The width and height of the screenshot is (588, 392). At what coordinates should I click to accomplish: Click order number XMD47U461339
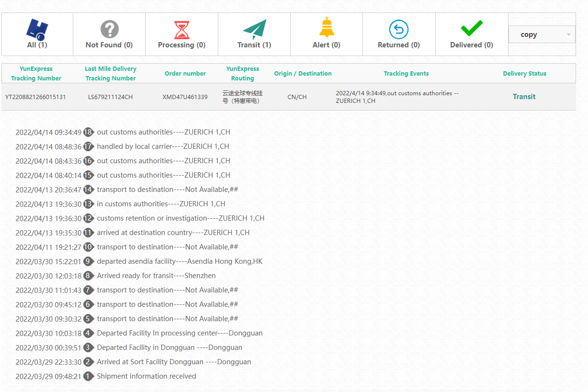click(185, 97)
